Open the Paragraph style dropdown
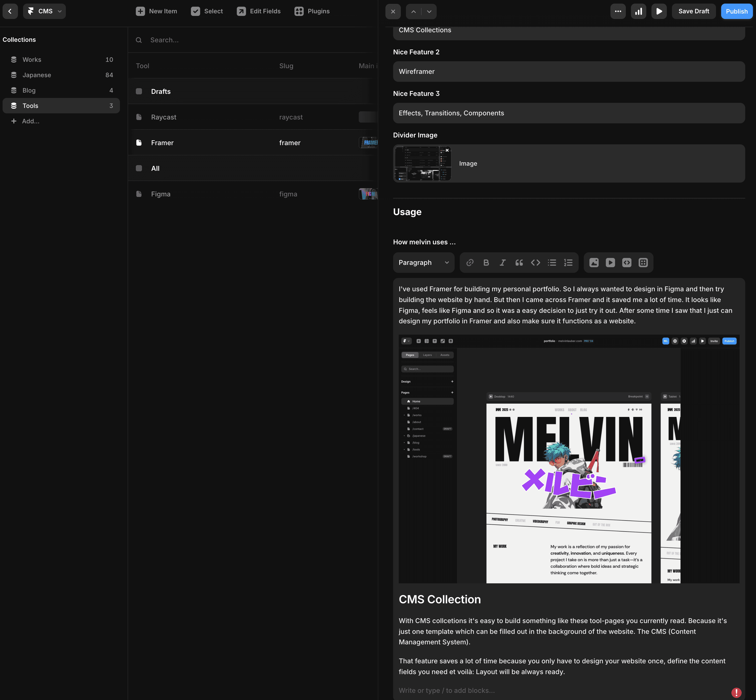This screenshot has width=756, height=700. (424, 263)
